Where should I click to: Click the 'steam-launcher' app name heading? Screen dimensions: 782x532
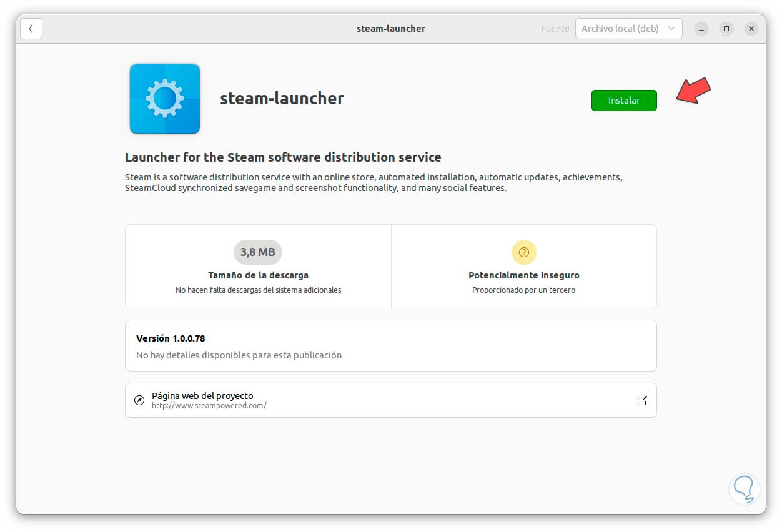[282, 99]
